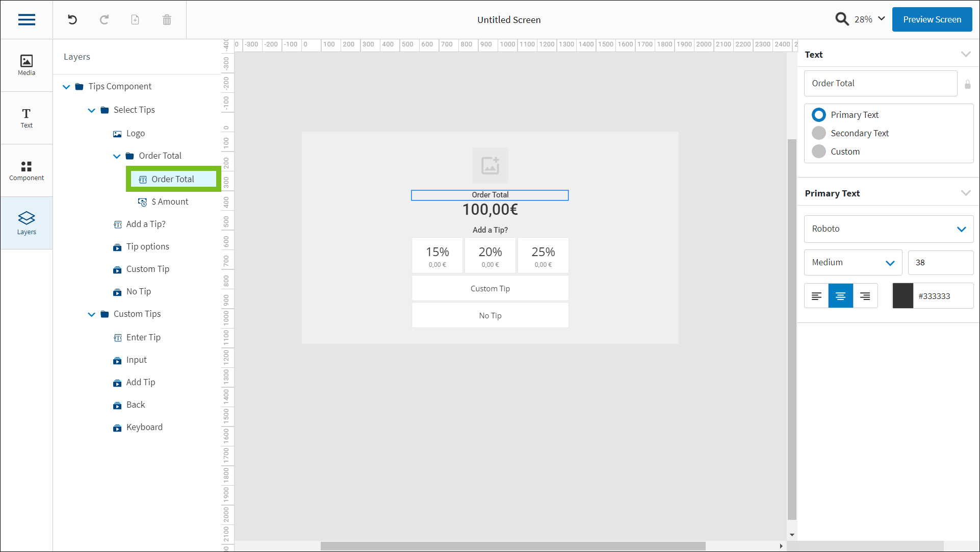
Task: Click the trash delete icon
Action: pyautogui.click(x=167, y=20)
